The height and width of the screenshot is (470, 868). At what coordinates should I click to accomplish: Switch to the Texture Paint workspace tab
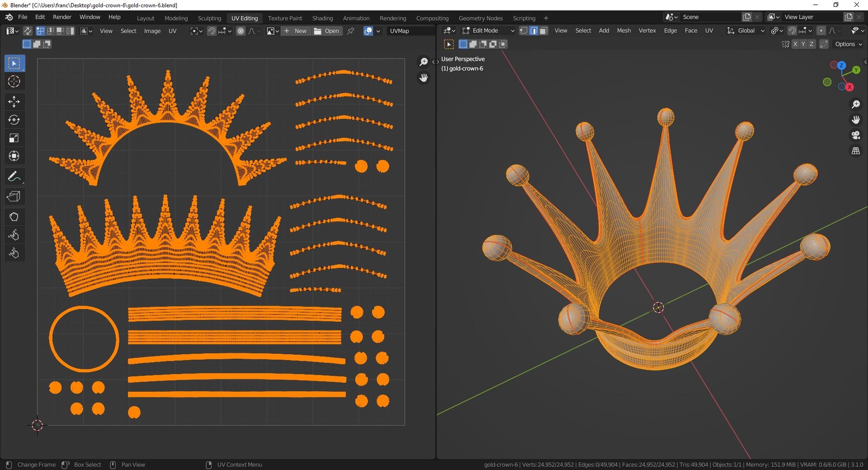(285, 18)
